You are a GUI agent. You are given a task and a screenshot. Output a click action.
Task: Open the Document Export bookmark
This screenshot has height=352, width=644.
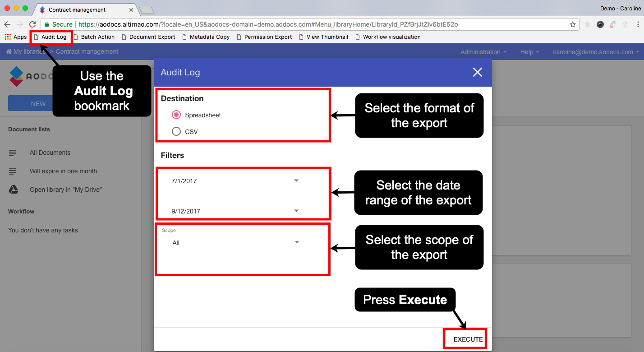pos(148,37)
